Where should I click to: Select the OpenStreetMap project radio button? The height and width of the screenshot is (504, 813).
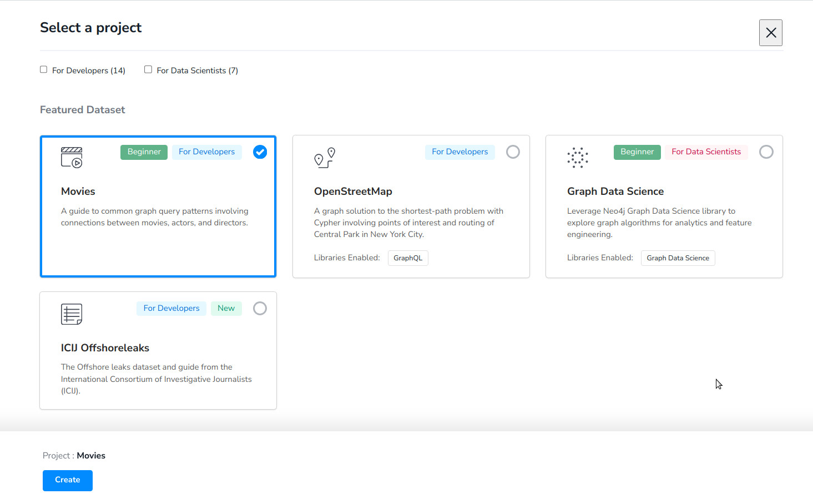pyautogui.click(x=513, y=152)
